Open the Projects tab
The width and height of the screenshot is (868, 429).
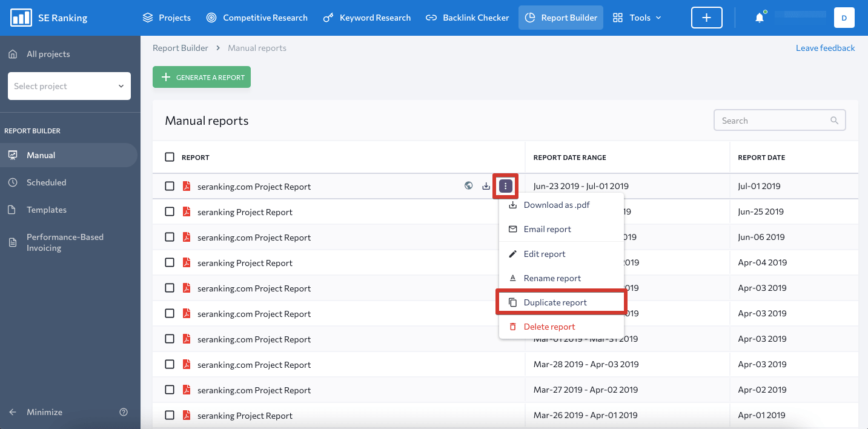(167, 18)
